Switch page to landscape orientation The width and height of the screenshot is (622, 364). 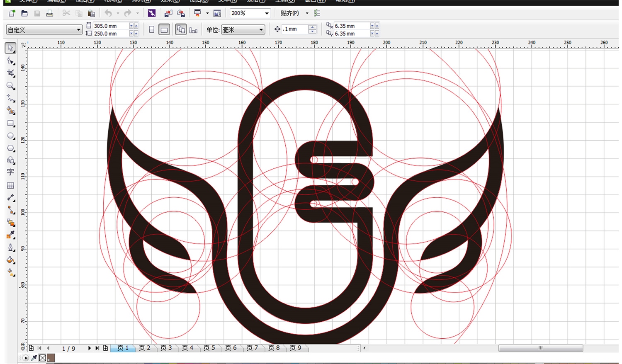click(x=164, y=29)
